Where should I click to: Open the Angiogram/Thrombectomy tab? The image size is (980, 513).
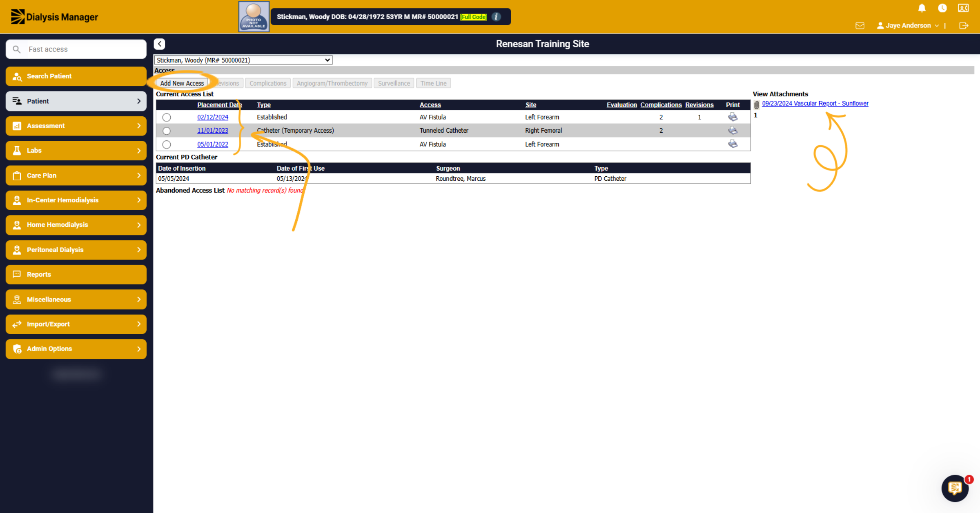point(332,83)
